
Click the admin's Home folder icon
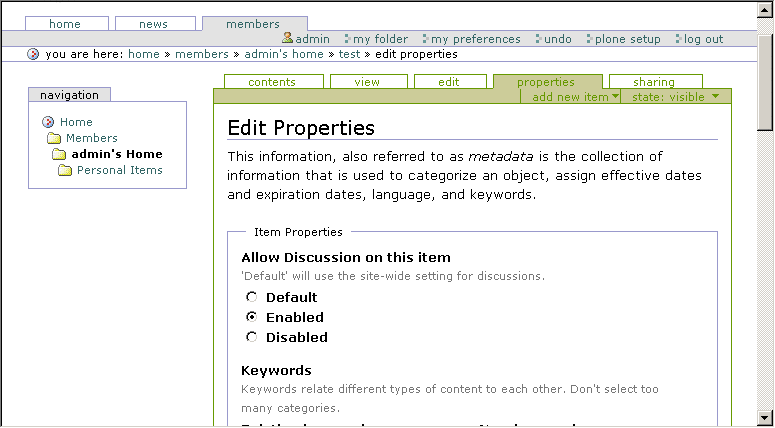[60, 154]
